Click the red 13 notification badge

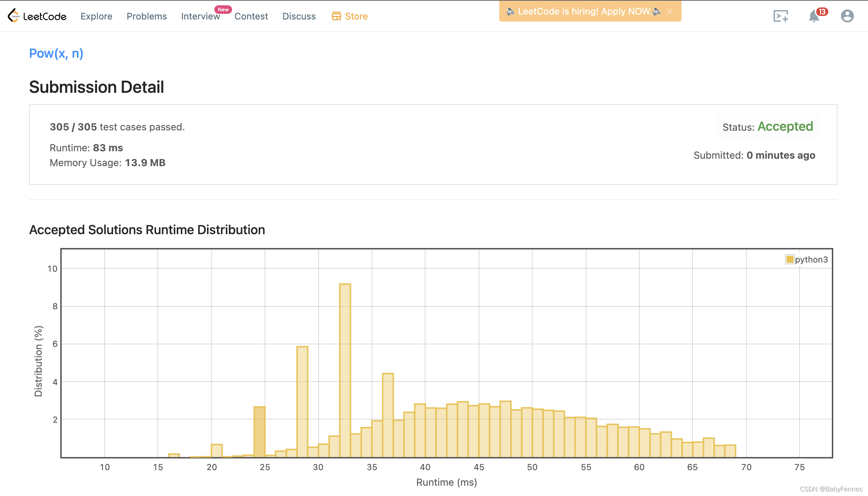tap(822, 12)
